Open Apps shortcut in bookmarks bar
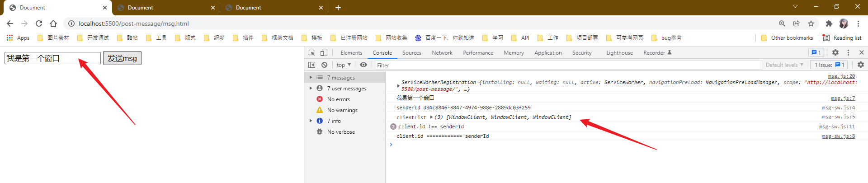 tap(18, 38)
